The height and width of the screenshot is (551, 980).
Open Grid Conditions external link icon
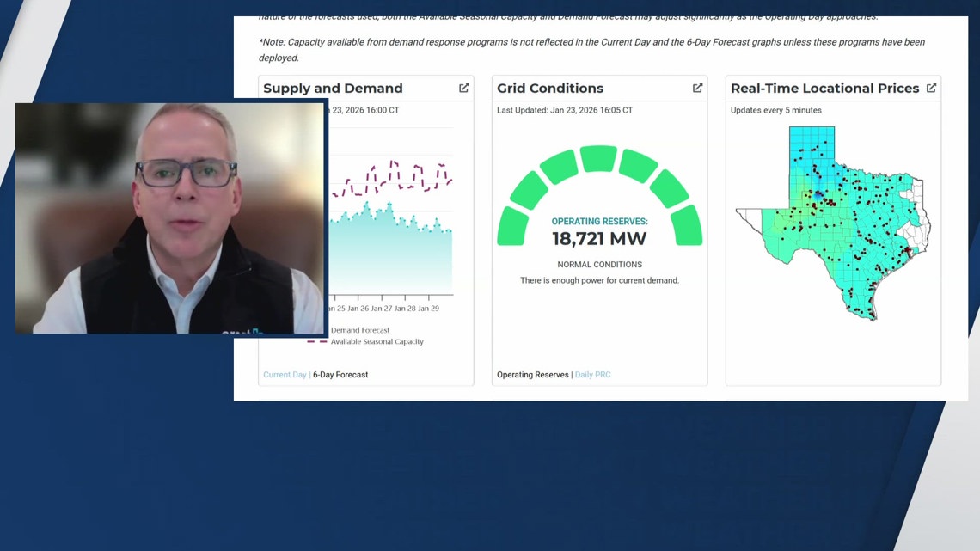point(697,87)
